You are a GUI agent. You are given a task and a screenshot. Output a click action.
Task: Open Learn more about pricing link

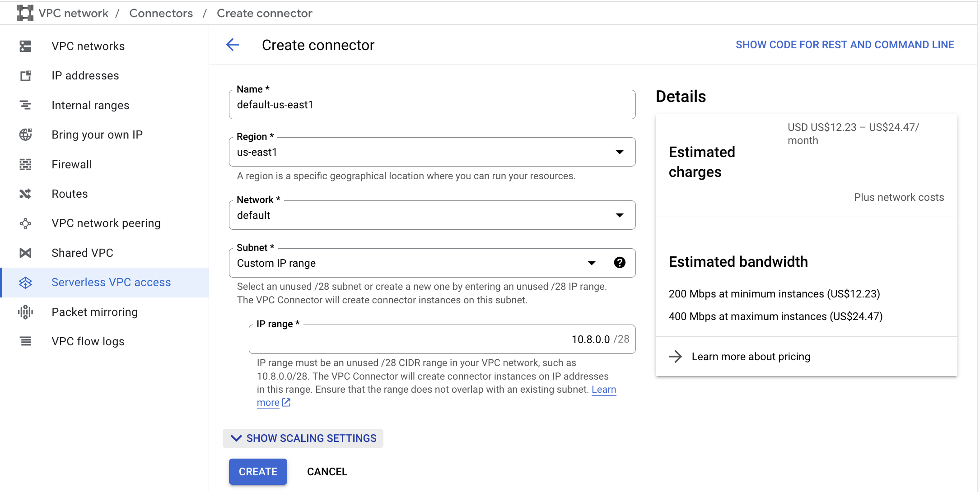coord(751,357)
